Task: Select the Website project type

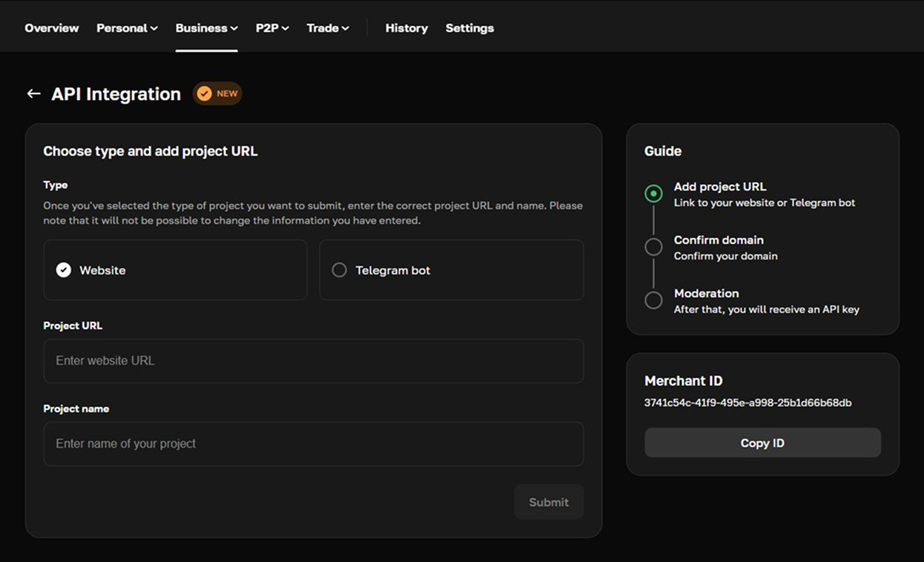Action: click(175, 270)
